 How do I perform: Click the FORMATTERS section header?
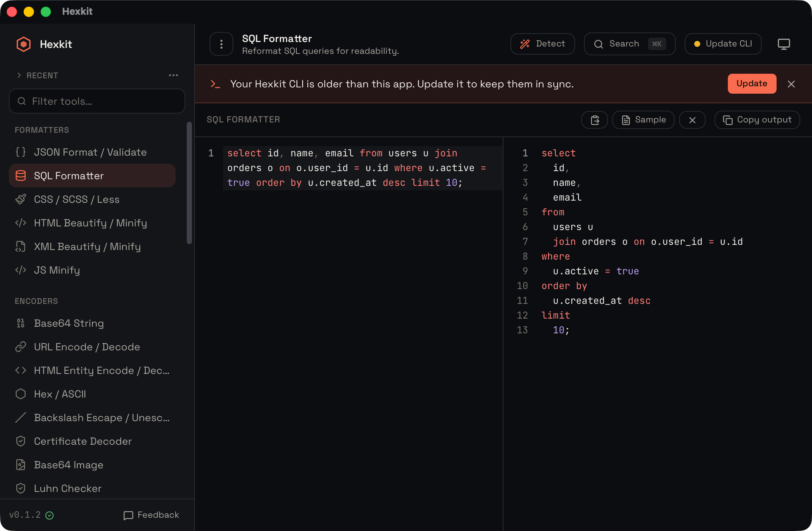42,130
